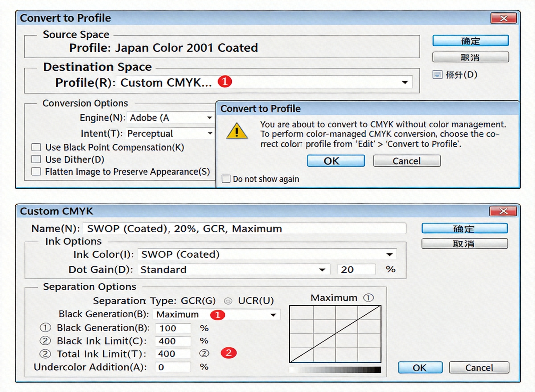The height and width of the screenshot is (392, 535).
Task: Expand the Intent Perceptual dropdown
Action: (x=210, y=133)
